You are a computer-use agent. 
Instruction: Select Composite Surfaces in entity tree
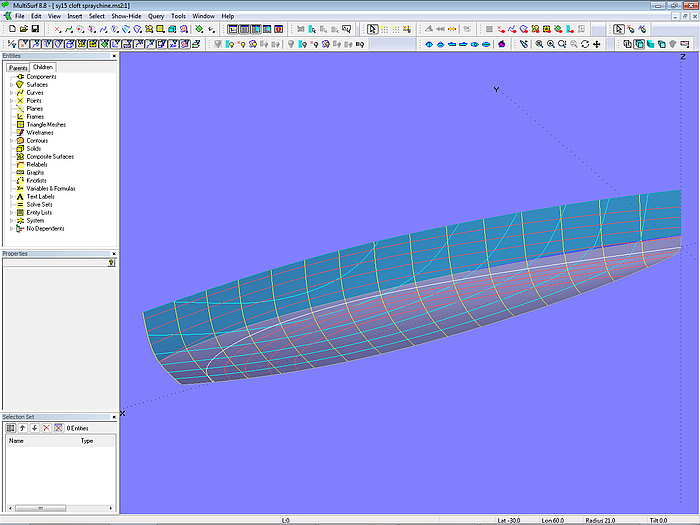tap(49, 157)
